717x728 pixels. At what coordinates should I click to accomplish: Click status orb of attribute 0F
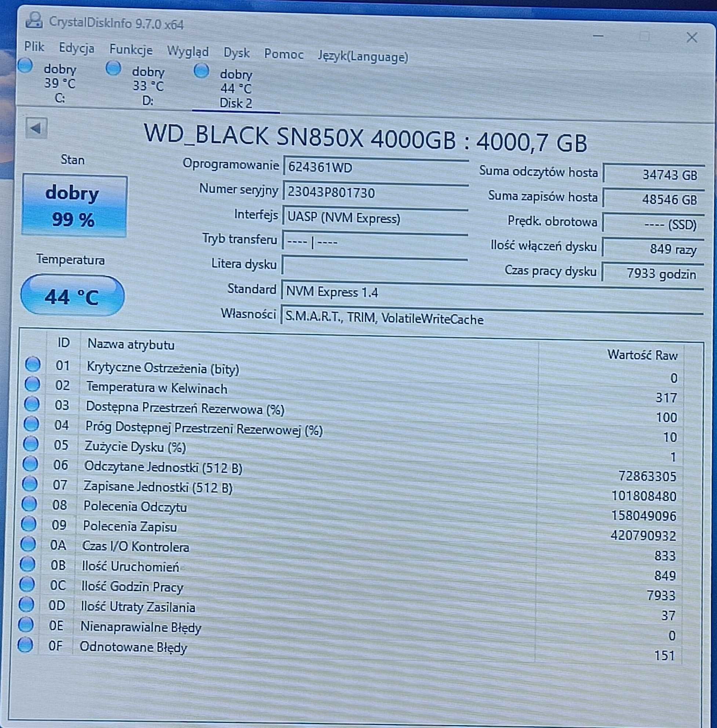pyautogui.click(x=25, y=644)
